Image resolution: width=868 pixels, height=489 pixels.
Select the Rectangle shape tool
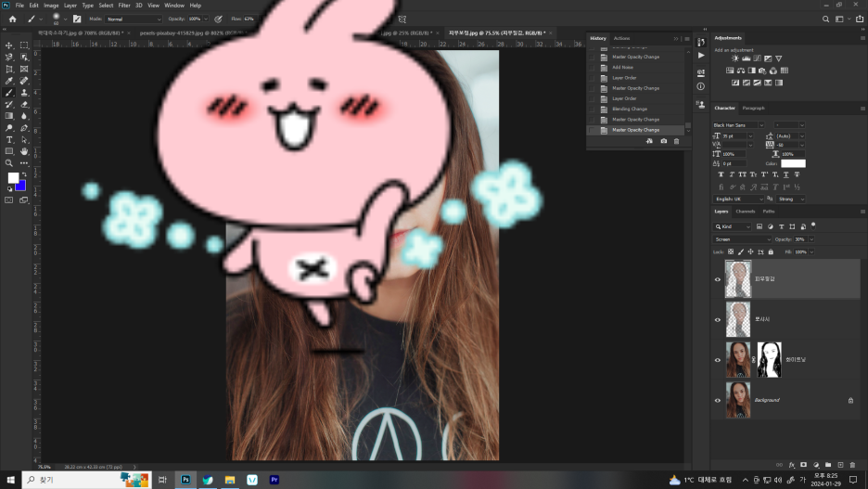click(9, 151)
